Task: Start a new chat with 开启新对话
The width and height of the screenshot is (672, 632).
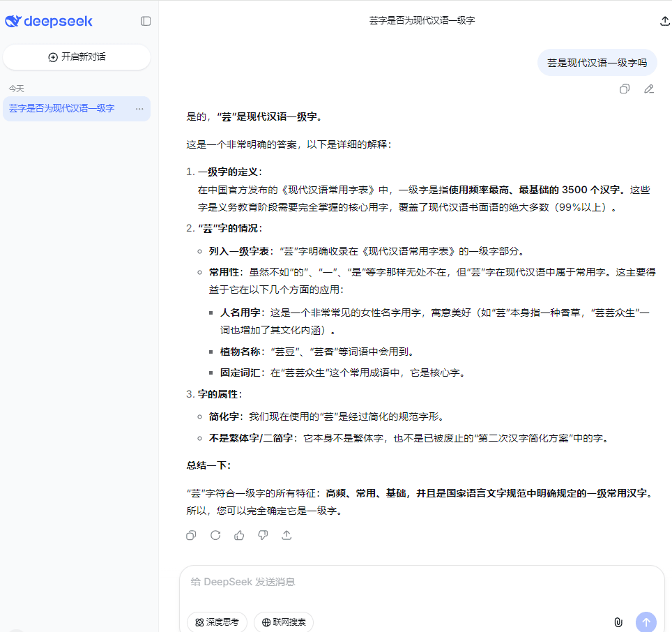Action: tap(77, 57)
